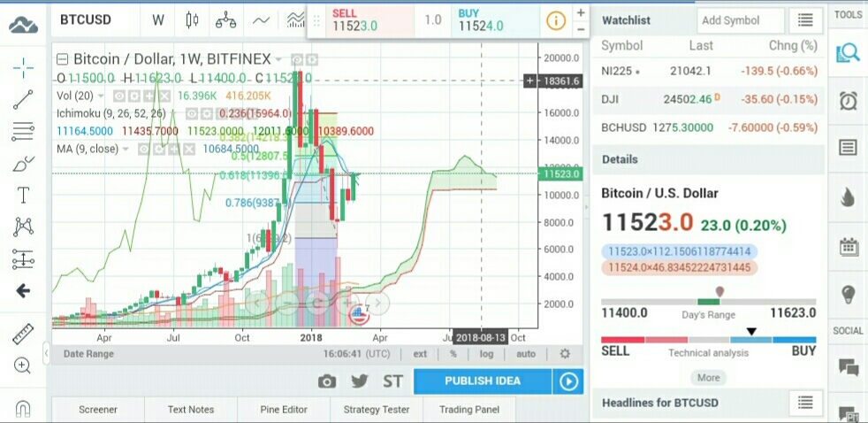Select the zoom-in magnifier tool
This screenshot has width=868, height=423.
[23, 365]
